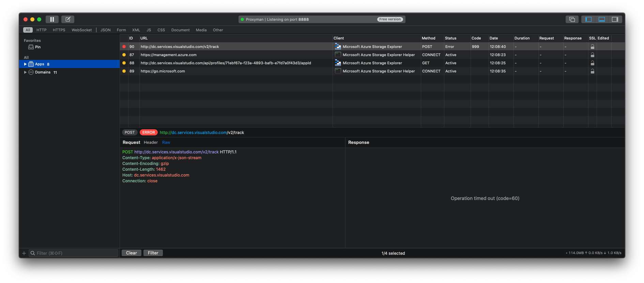Click the Pin folder icon in Favorites
Screen dimensions: 644x283
31,47
